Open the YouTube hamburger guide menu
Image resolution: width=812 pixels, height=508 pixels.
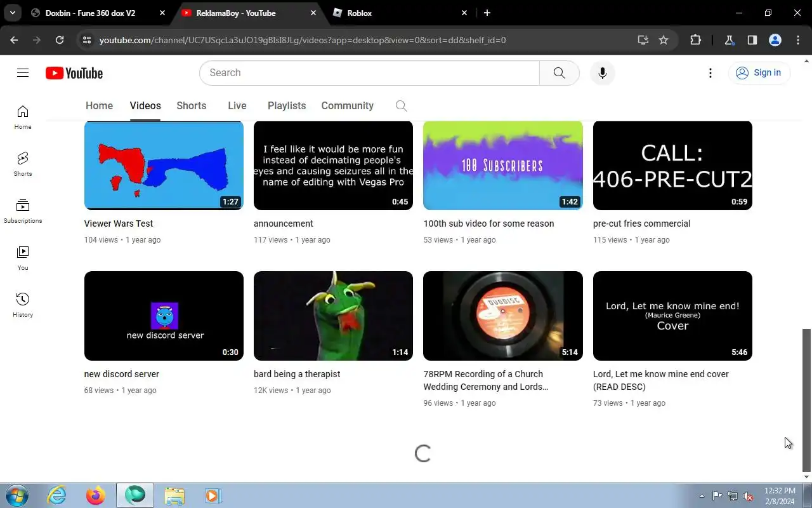(23, 73)
